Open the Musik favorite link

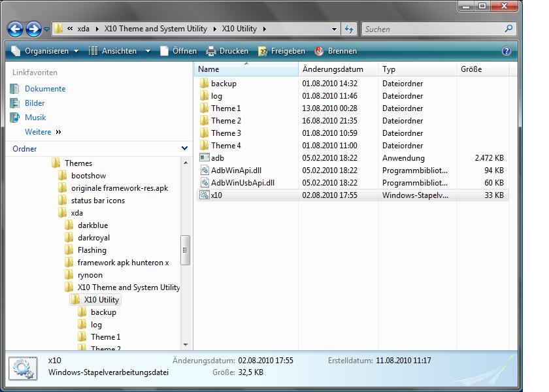tap(35, 118)
